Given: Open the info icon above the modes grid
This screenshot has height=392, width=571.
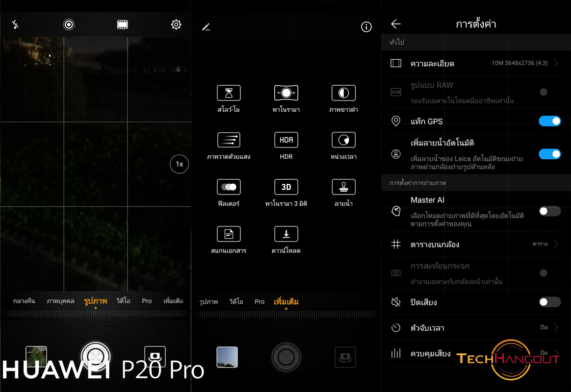Looking at the screenshot, I should click(x=366, y=26).
